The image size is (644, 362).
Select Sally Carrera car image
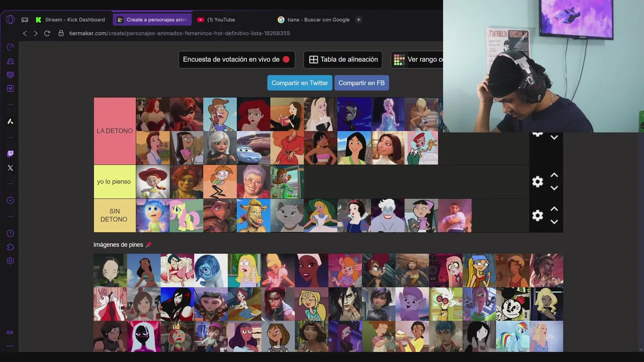(253, 148)
